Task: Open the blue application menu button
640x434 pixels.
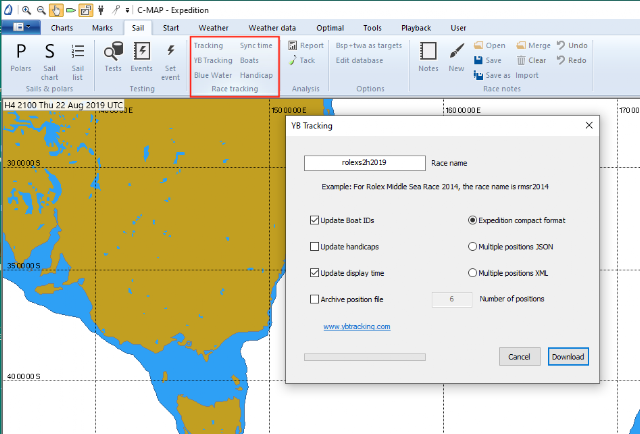Action: click(21, 27)
